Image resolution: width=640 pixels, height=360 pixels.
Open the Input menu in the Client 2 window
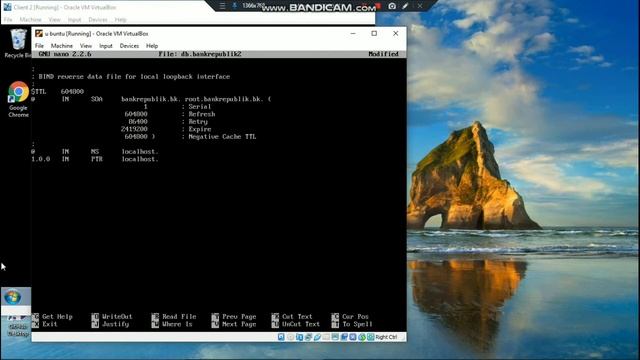click(74, 20)
